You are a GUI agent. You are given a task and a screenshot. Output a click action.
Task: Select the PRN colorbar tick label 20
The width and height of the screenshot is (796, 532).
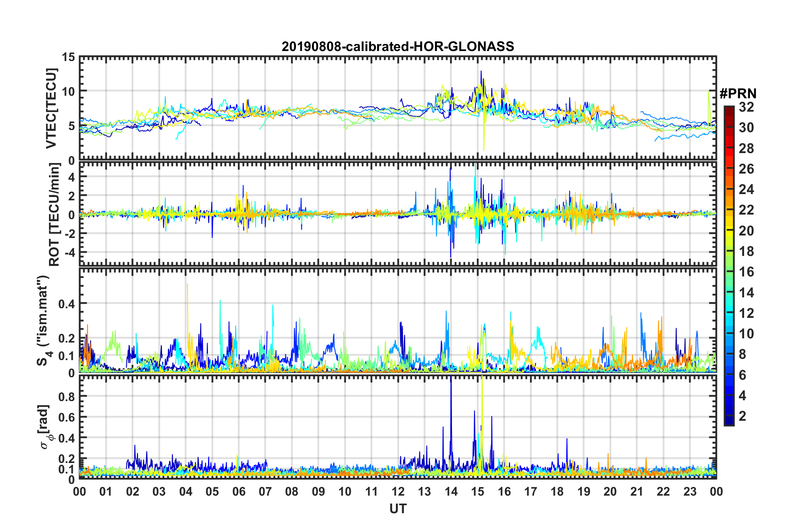(x=746, y=231)
